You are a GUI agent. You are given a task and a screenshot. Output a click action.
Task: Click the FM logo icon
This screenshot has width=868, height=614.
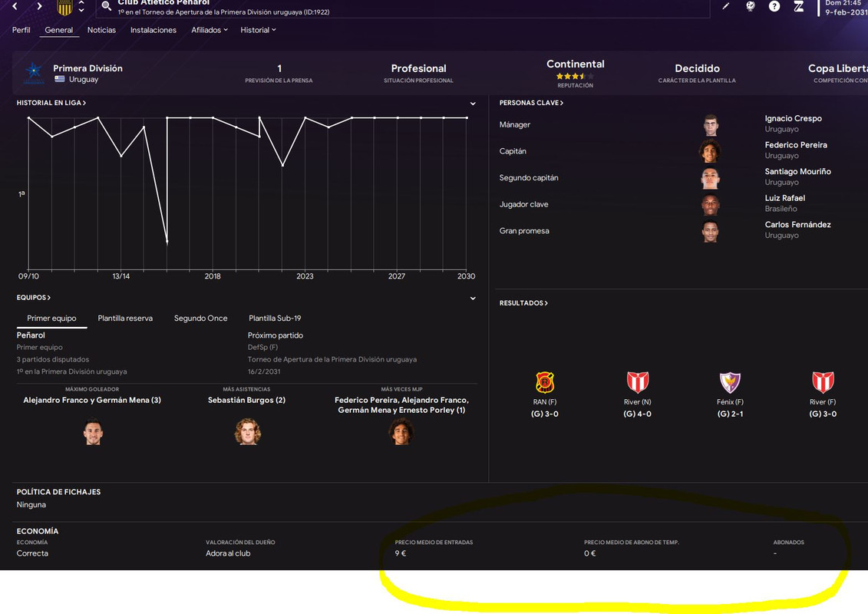click(x=799, y=6)
